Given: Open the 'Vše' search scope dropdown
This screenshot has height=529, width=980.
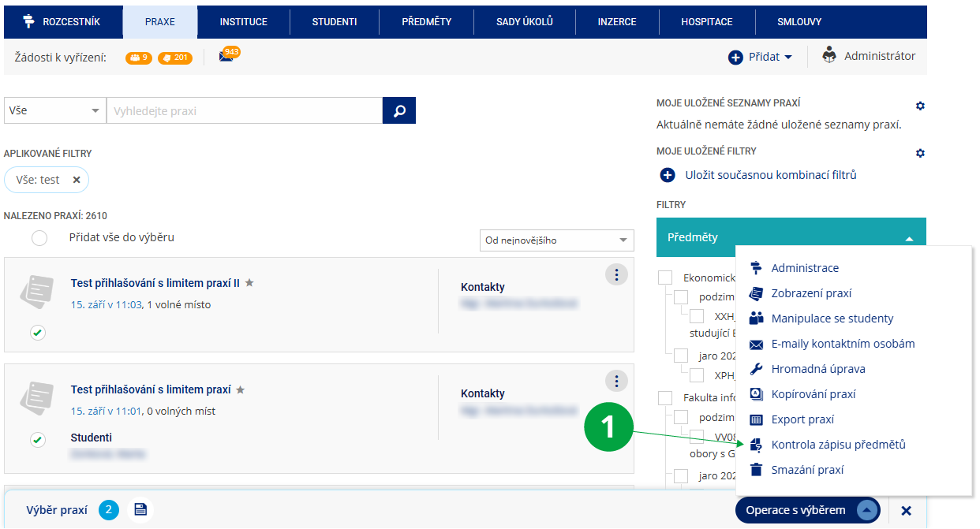Looking at the screenshot, I should point(54,111).
